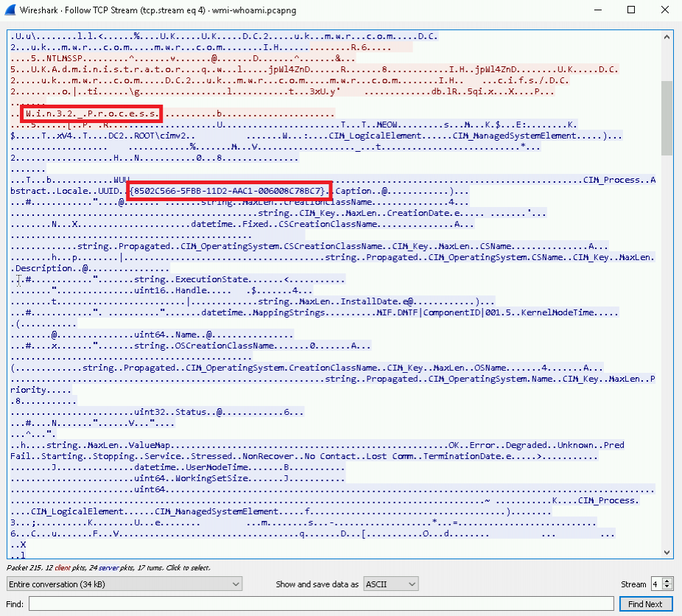The height and width of the screenshot is (616, 682).
Task: Click the Packet 215 status line
Action: coord(108,567)
